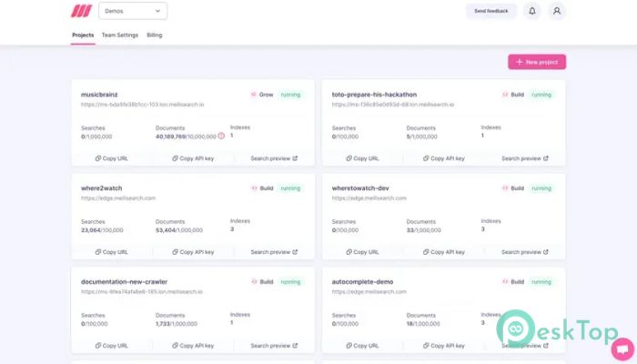Switch to the Team Settings tab
The image size is (637, 364).
click(x=120, y=35)
